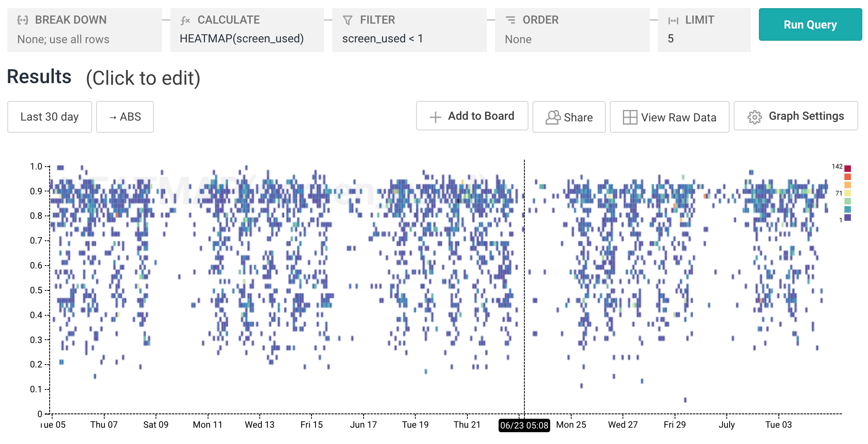The width and height of the screenshot is (868, 444).
Task: Toggle the ABS mode button
Action: [125, 117]
